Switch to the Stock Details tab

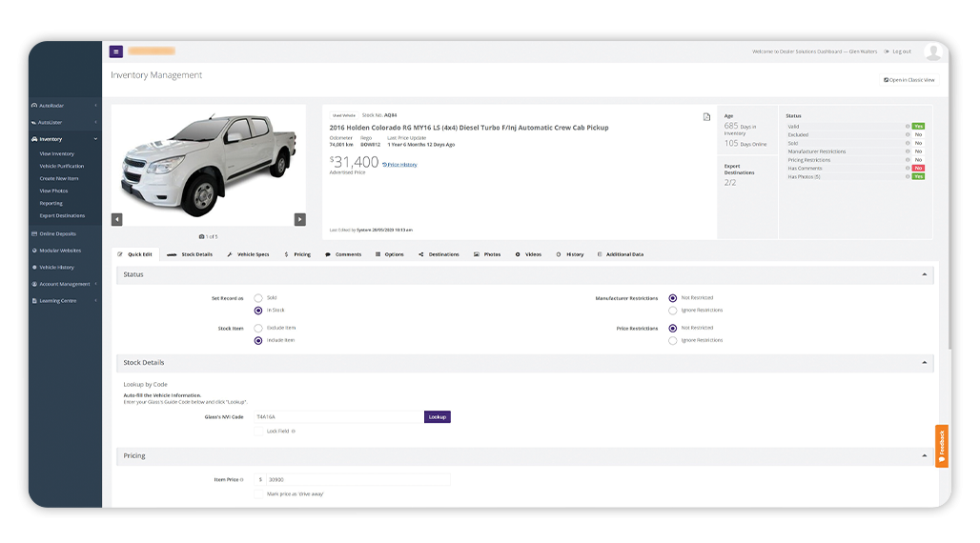coord(190,254)
